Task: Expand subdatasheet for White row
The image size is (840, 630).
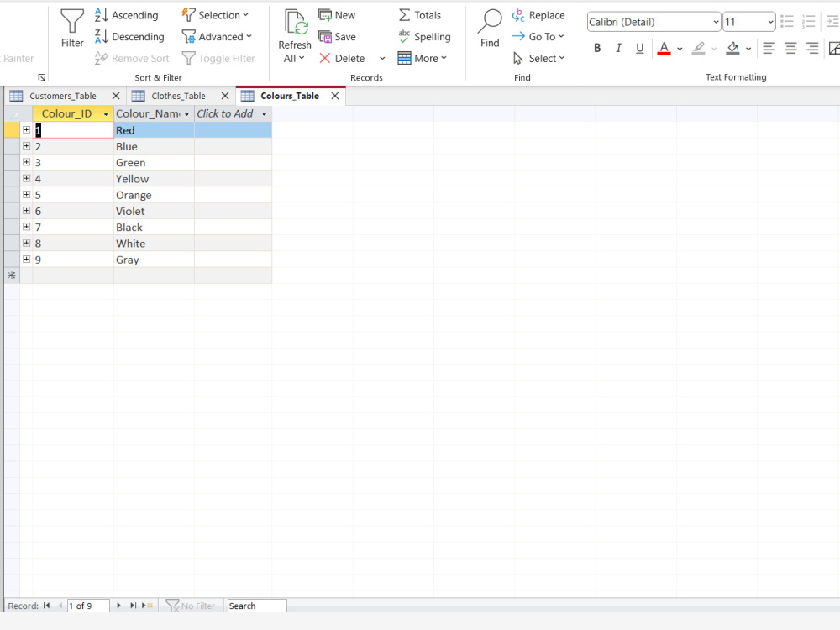Action: [x=26, y=243]
